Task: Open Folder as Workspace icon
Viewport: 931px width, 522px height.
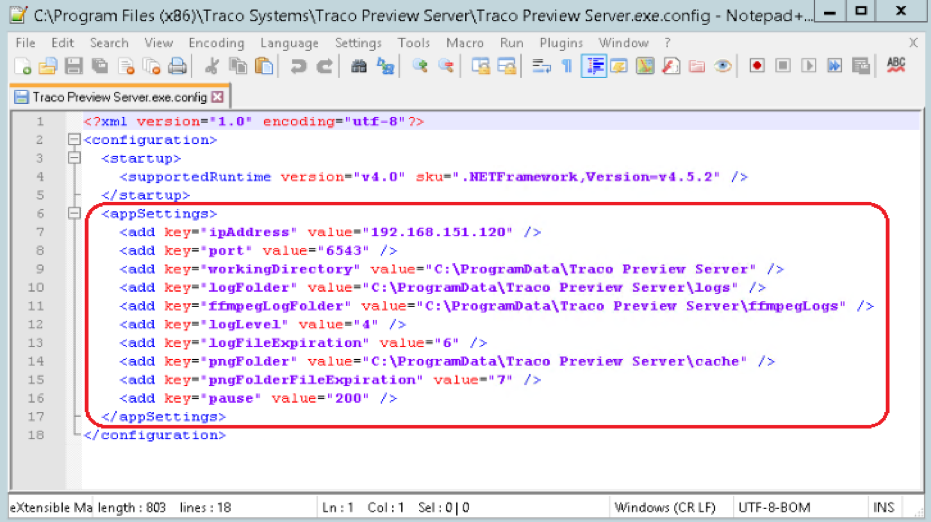Action: coord(696,66)
